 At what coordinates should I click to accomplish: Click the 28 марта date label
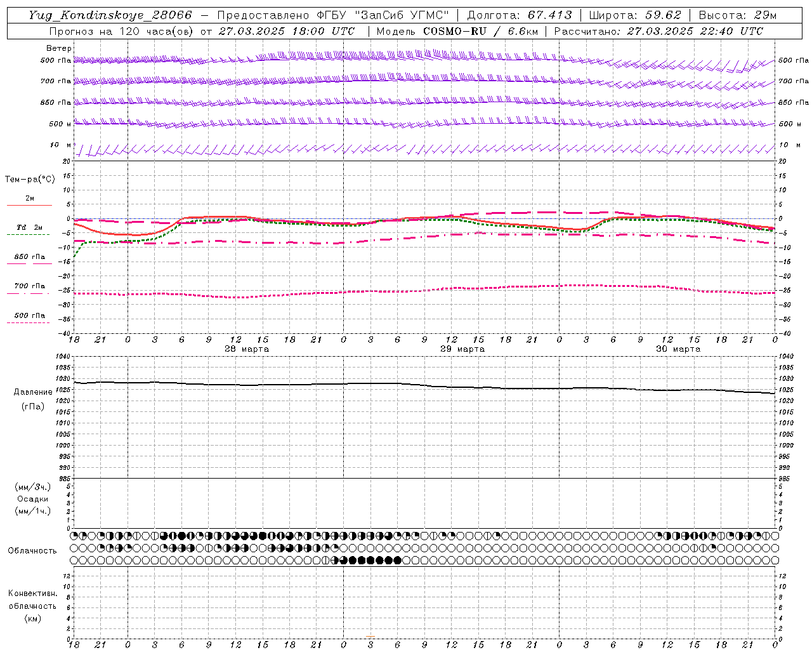click(247, 349)
